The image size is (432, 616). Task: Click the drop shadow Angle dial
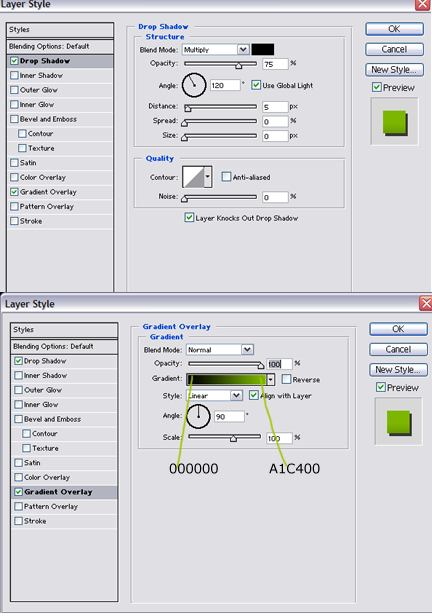point(194,85)
